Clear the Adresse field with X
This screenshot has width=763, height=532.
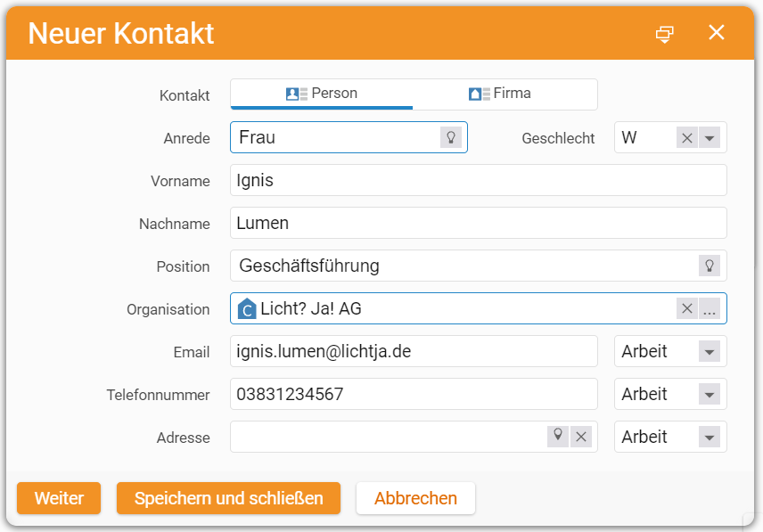(x=581, y=437)
